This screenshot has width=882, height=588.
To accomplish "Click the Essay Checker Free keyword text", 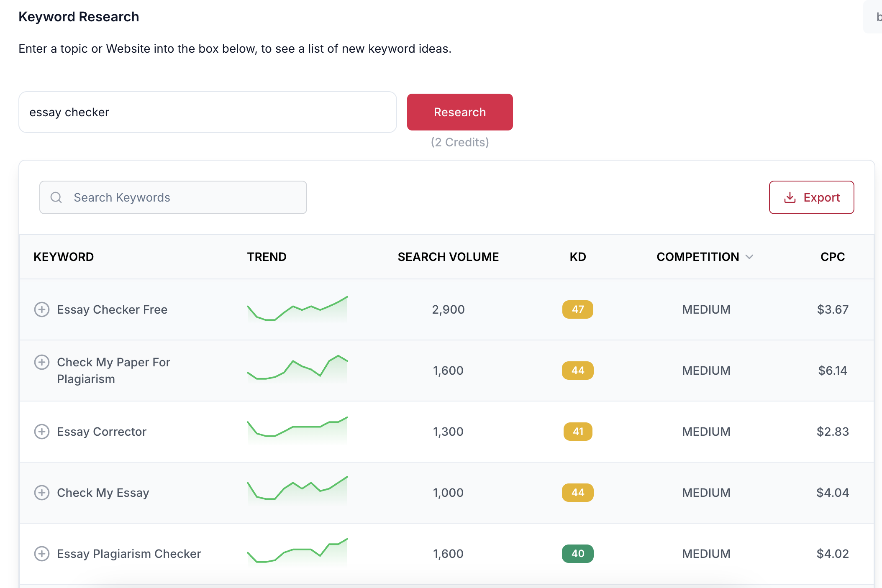I will (x=112, y=309).
